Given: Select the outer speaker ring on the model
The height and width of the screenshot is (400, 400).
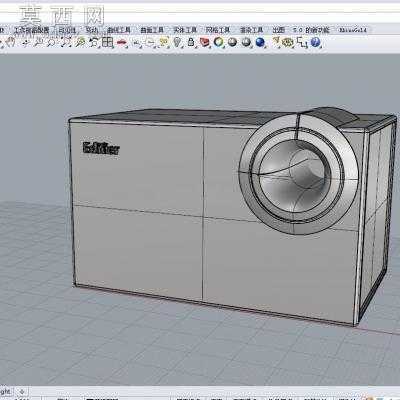Looking at the screenshot, I should [299, 174].
